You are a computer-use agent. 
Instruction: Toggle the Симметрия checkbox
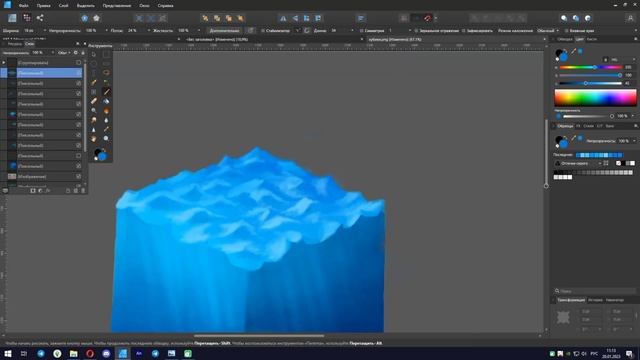tap(362, 31)
